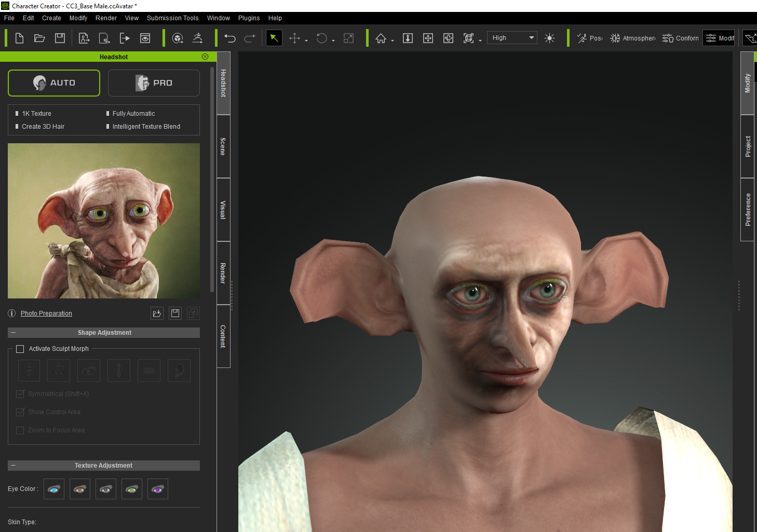757x532 pixels.
Task: Click the Modify toolbar button
Action: point(719,38)
